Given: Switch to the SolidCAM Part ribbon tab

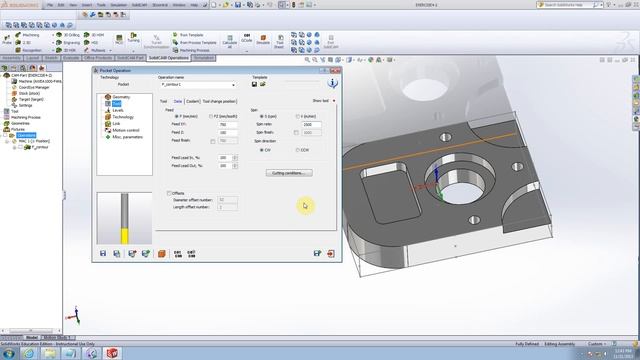Looking at the screenshot, I should pyautogui.click(x=130, y=58).
